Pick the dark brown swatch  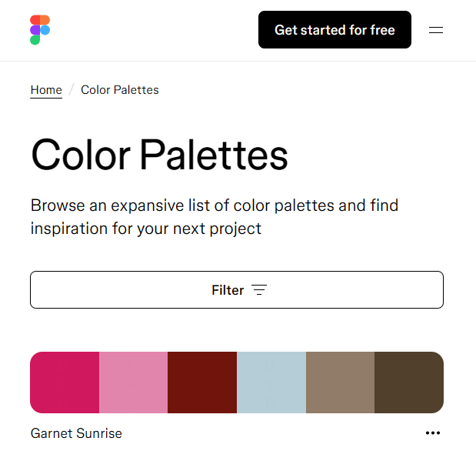point(409,382)
